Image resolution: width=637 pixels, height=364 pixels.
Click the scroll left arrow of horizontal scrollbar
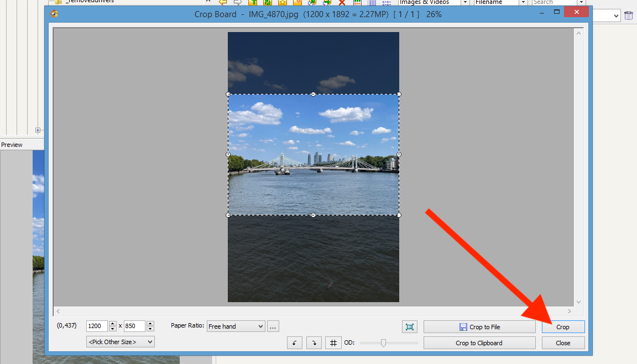pos(58,311)
